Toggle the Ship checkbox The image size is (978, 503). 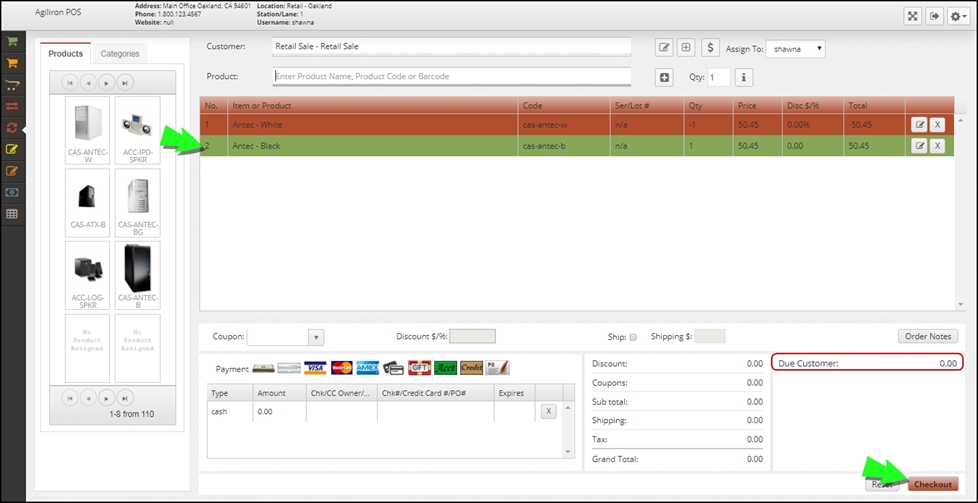coord(633,337)
